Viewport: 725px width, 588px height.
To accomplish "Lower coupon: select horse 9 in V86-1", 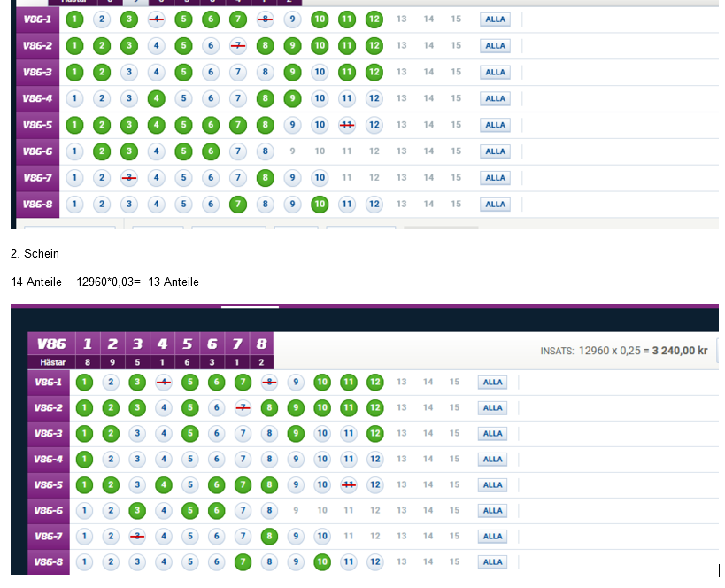I will point(296,383).
